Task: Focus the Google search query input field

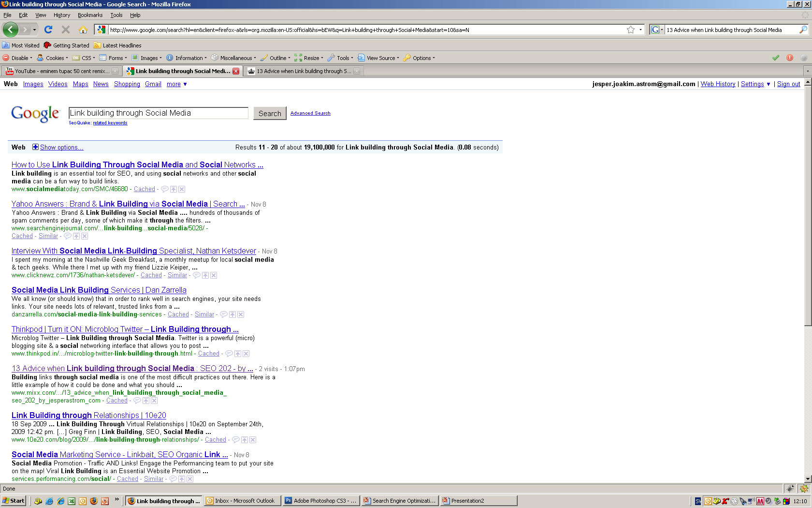Action: click(159, 113)
